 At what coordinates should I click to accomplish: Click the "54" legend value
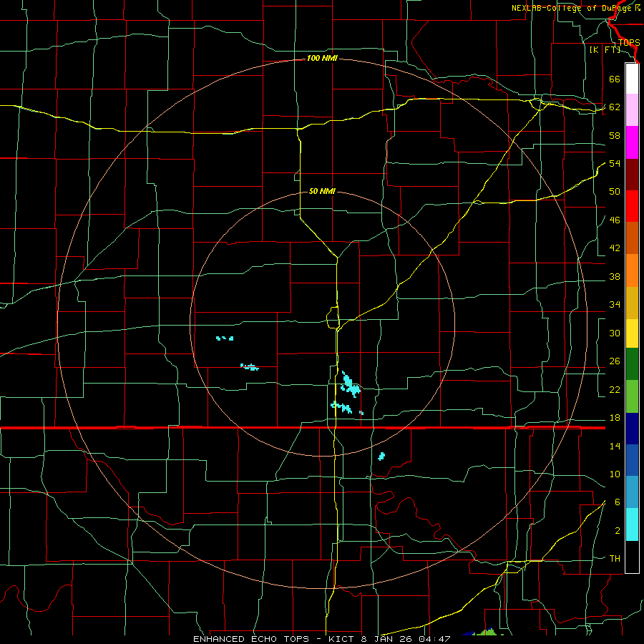tap(615, 163)
